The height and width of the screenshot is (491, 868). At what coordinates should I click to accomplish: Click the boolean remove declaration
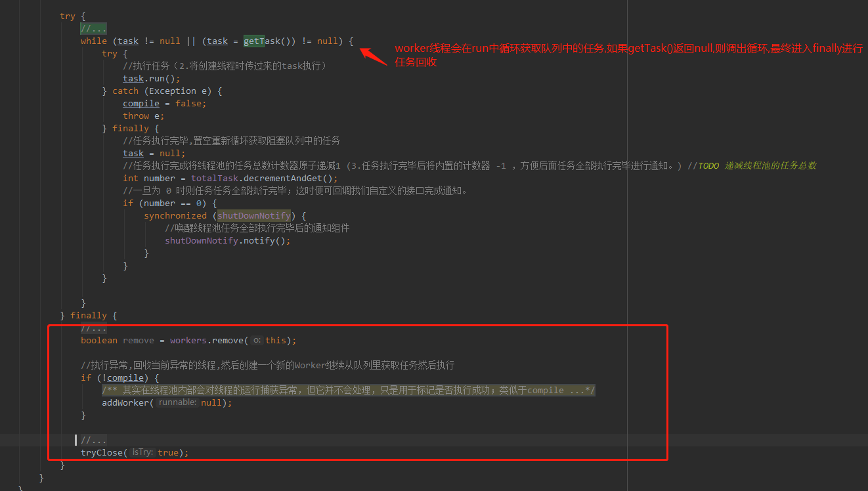point(118,340)
